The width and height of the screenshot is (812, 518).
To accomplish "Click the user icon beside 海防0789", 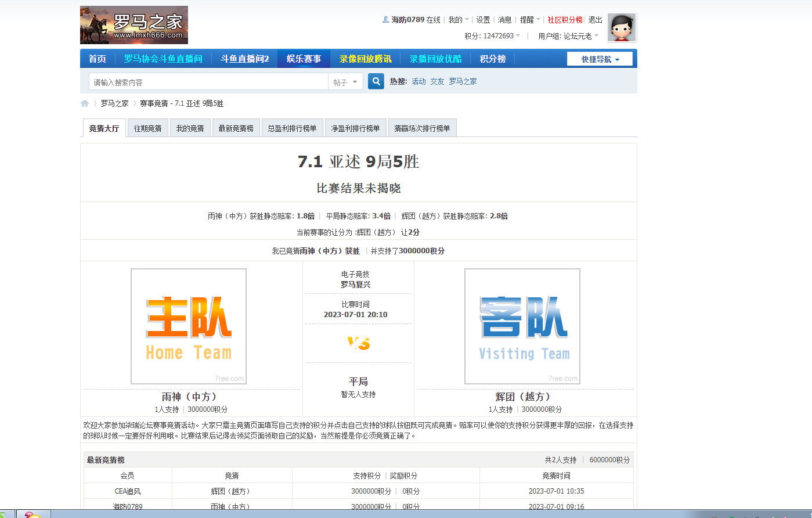I will point(385,20).
